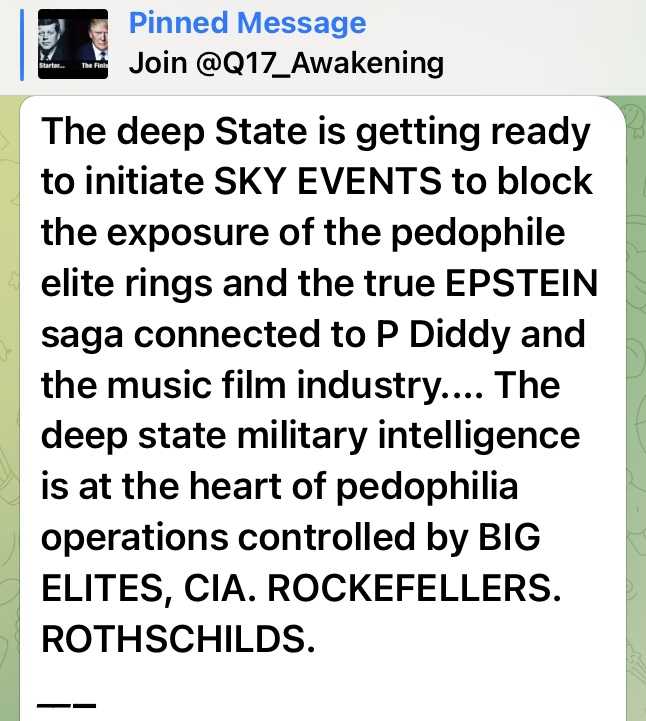Click the dash separator below the message
The image size is (646, 721).
click(x=66, y=704)
